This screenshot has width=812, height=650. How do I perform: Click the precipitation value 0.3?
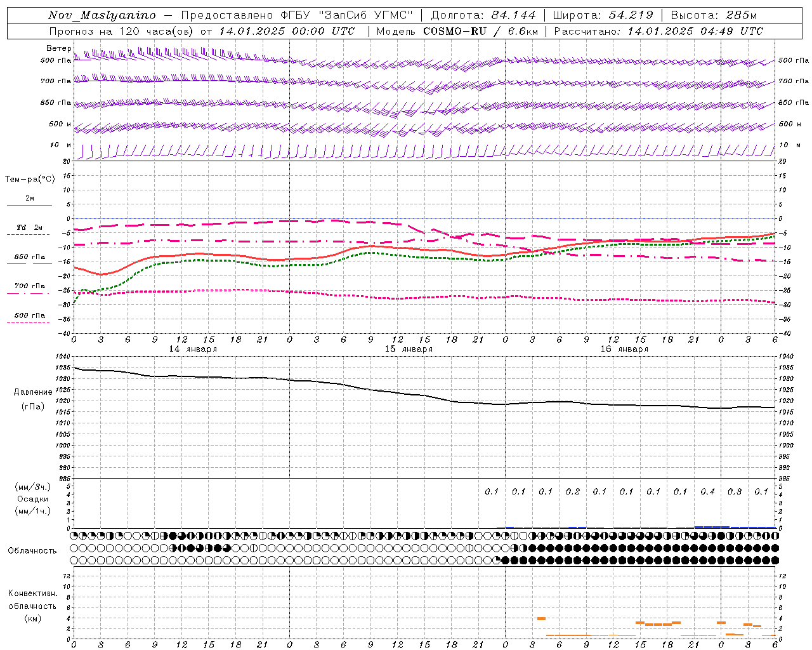735,492
